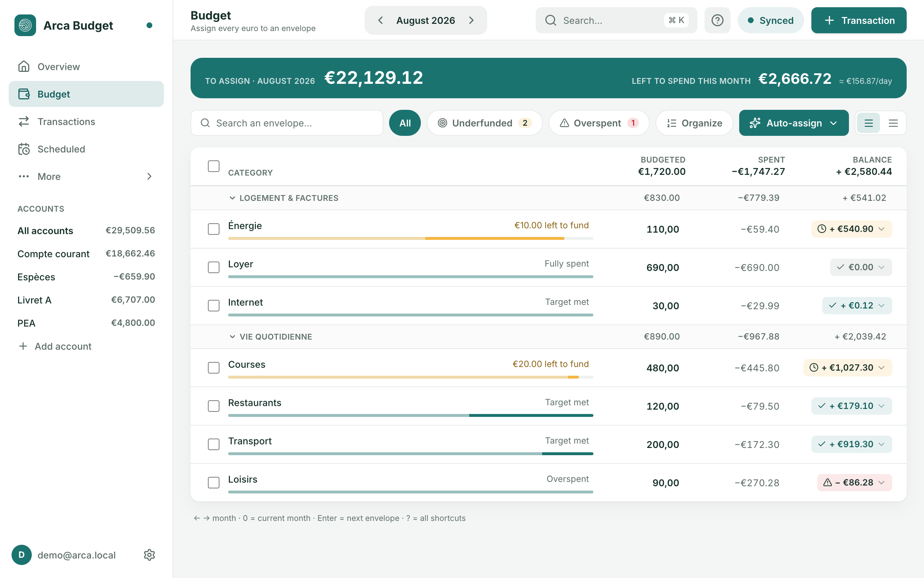Toggle the select-all checkbox in header
Image resolution: width=924 pixels, height=578 pixels.
coord(213,166)
